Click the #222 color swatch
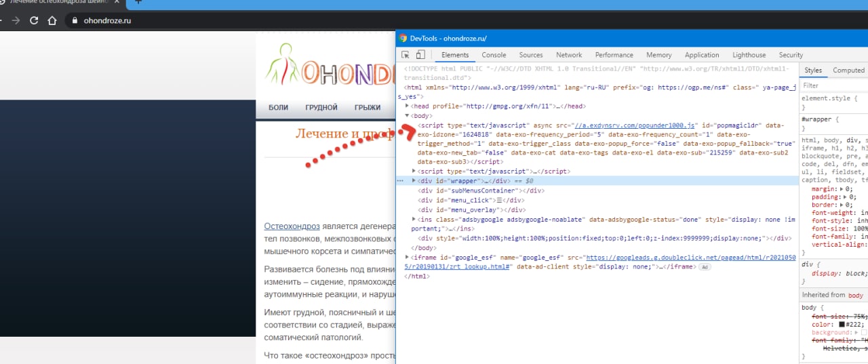This screenshot has height=364, width=868. coord(842,325)
